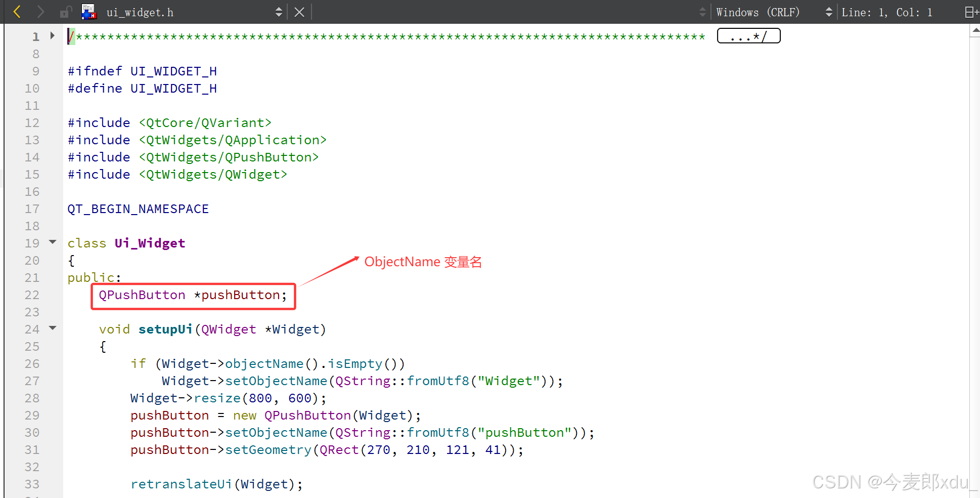Close the ui_widget.h document

pyautogui.click(x=299, y=12)
